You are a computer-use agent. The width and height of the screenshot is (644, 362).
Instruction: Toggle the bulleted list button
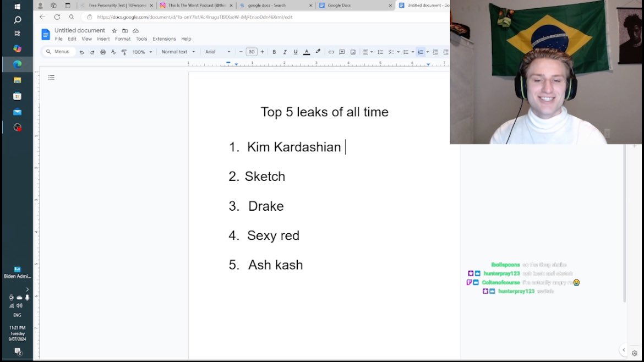(406, 52)
